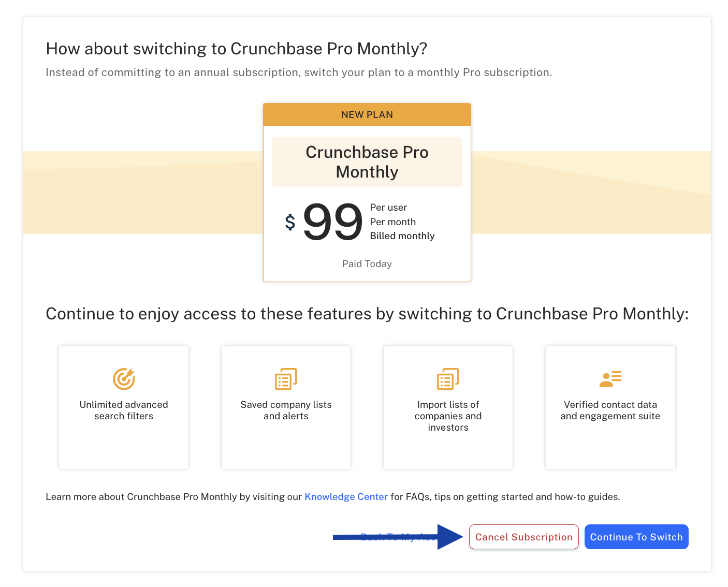Select the Unlimited advanced search filters card
This screenshot has width=728, height=587.
point(124,407)
